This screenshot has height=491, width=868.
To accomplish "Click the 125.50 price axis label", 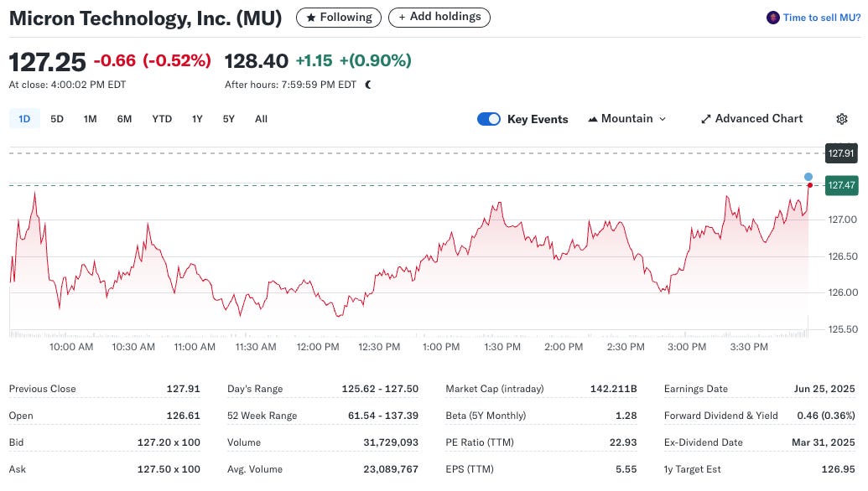I will tap(843, 329).
